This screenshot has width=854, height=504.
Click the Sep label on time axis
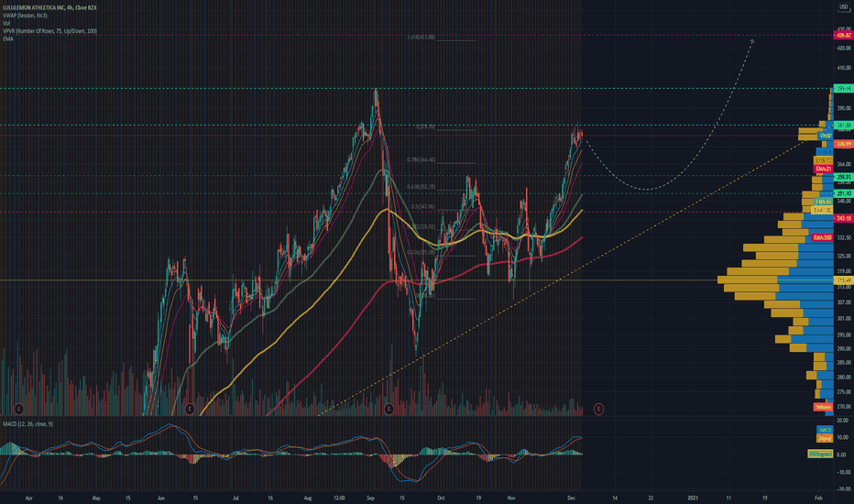pos(371,498)
